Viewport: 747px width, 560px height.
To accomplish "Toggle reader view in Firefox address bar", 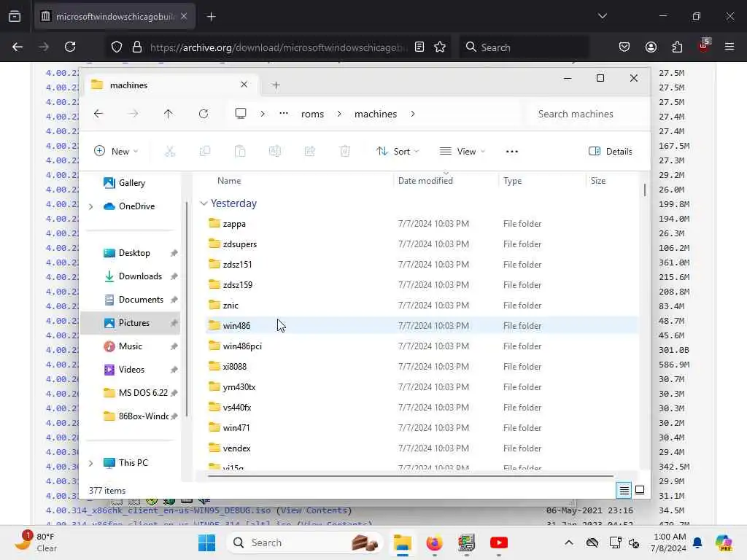I will [x=419, y=47].
